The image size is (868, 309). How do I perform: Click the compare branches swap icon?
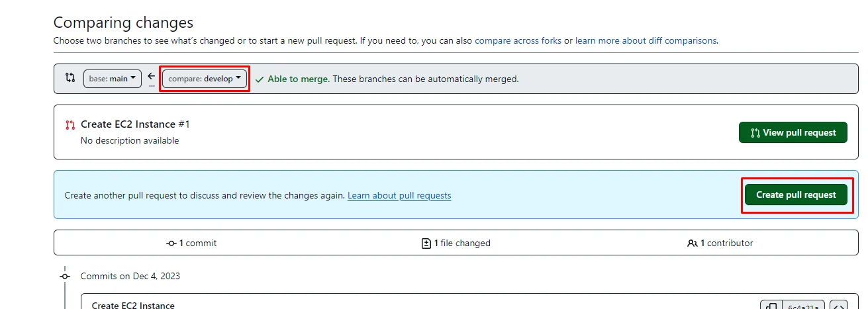tap(70, 78)
